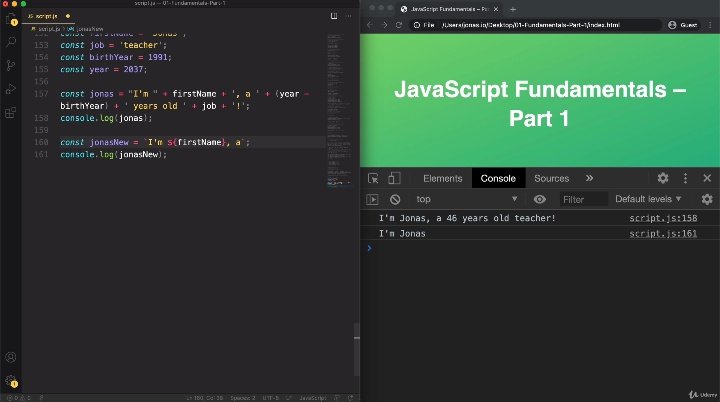Clear the console output
720x402 pixels.
point(395,199)
